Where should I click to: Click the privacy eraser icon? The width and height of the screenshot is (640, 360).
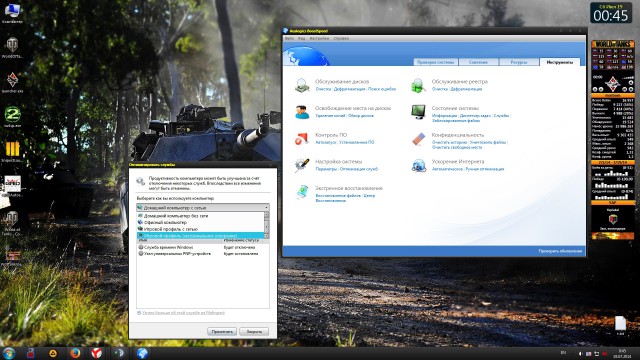point(418,139)
